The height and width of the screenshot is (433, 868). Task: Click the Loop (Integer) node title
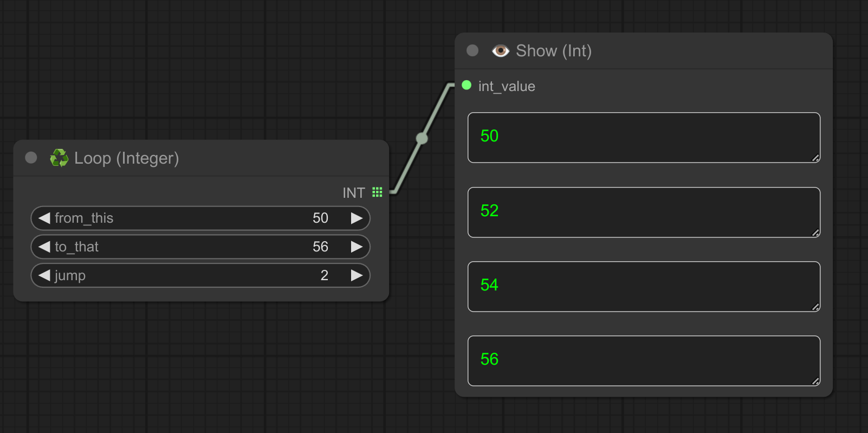(126, 158)
